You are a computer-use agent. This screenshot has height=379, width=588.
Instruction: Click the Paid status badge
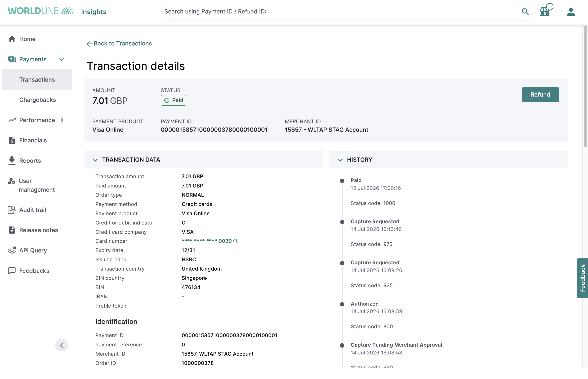coord(173,100)
